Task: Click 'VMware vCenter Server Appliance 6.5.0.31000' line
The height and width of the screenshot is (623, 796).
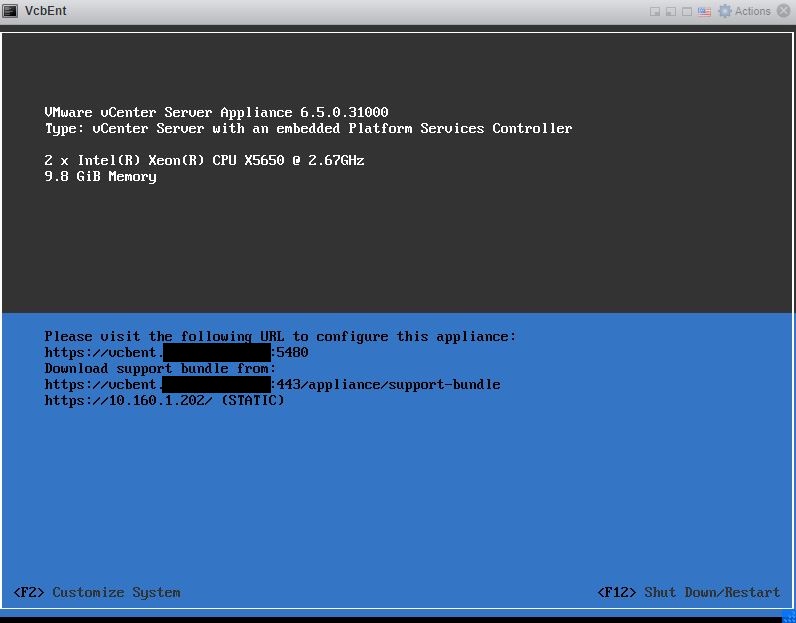Action: coord(216,112)
